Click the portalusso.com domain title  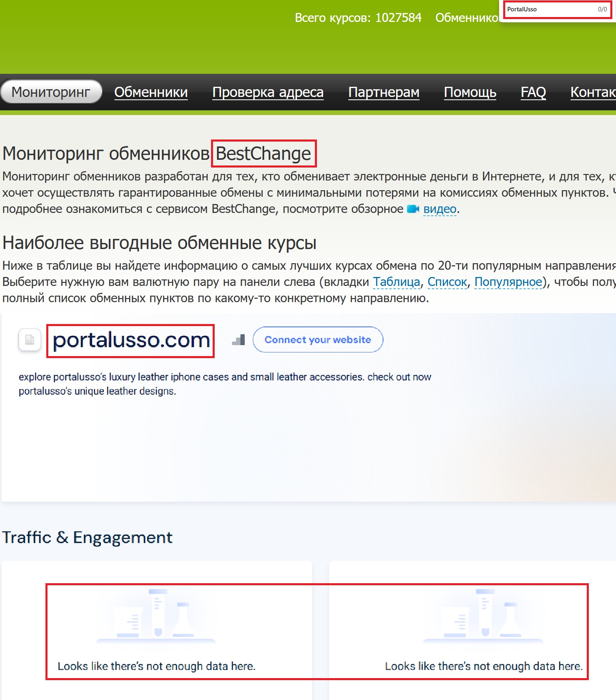[131, 341]
